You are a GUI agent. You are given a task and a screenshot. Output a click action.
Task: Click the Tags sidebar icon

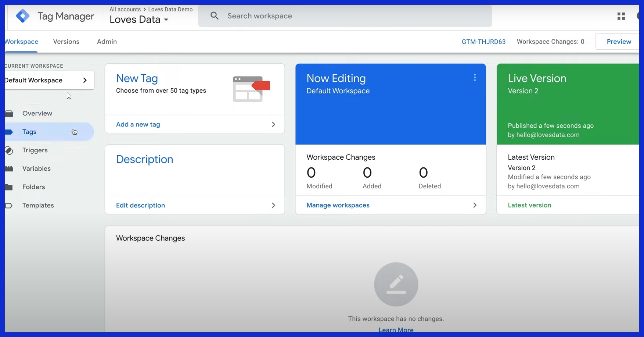(9, 132)
